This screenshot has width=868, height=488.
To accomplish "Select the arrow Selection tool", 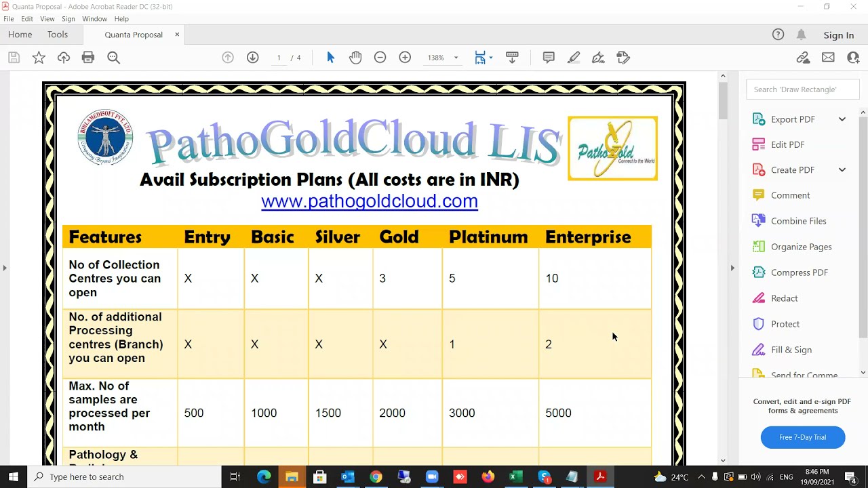I will coord(330,58).
